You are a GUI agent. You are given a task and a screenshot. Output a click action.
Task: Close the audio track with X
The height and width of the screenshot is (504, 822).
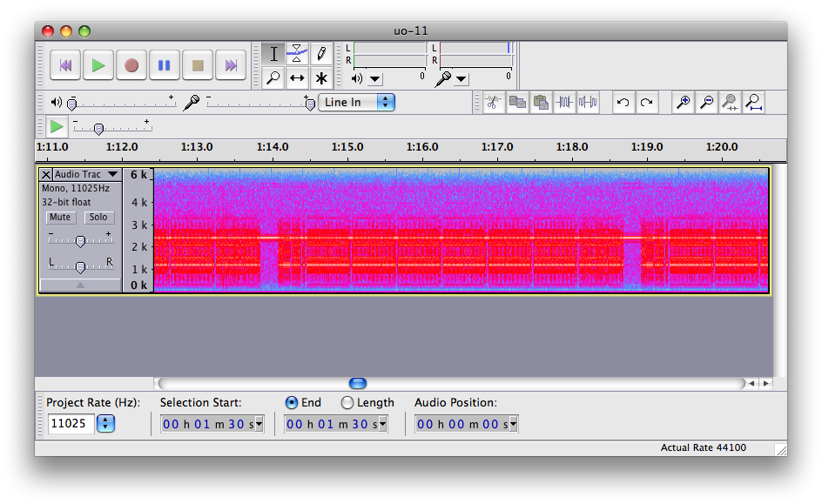point(46,174)
